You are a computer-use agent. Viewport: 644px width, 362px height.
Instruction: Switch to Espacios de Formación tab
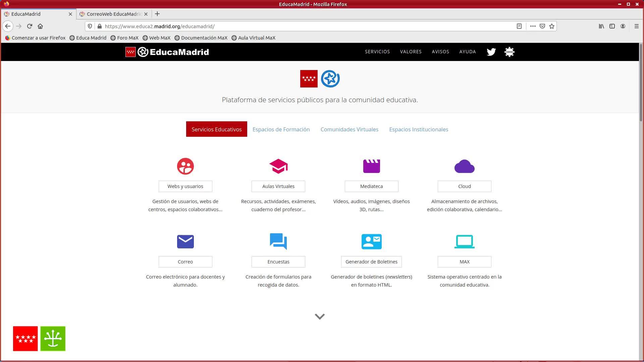[281, 129]
